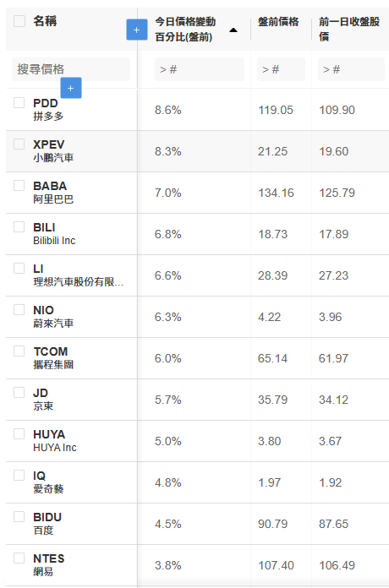Image resolution: width=389 pixels, height=588 pixels.
Task: Open the TCOM 攜程集團 stock link
Action: coord(53,357)
